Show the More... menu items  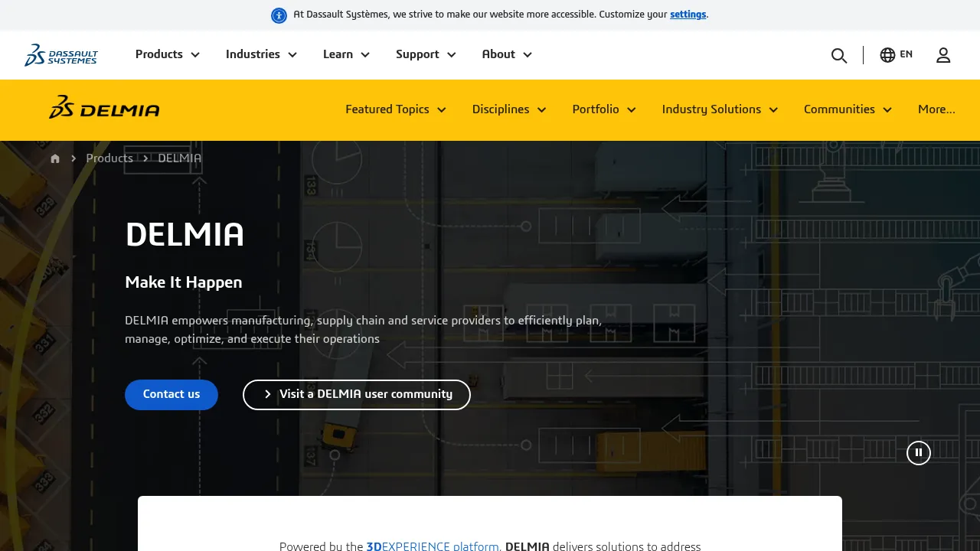[936, 109]
